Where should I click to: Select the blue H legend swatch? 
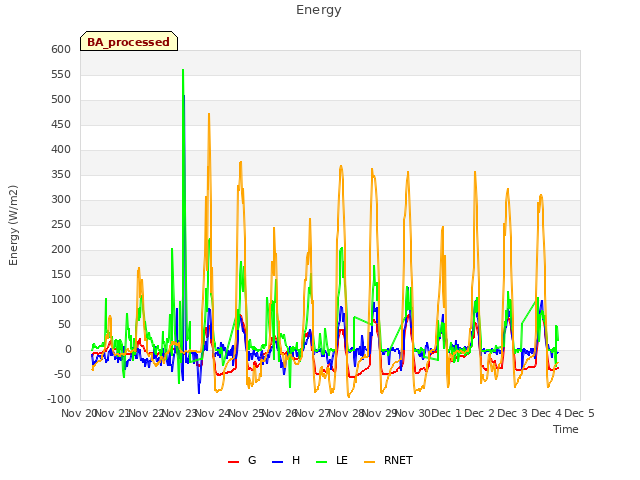point(277,461)
